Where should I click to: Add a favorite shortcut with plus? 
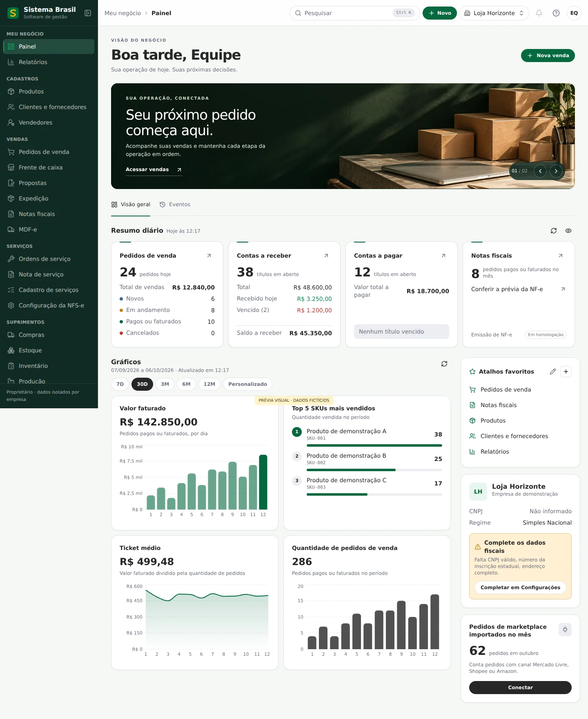[566, 372]
